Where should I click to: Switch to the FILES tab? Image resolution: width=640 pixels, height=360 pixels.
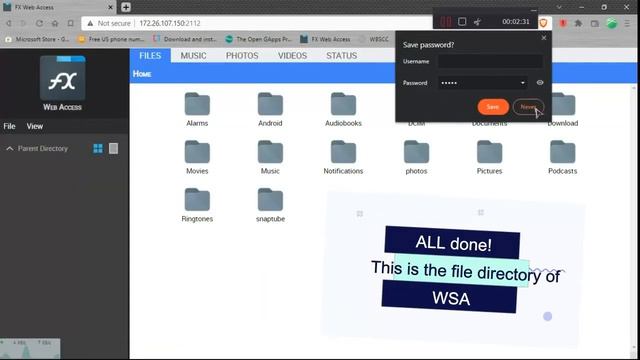click(150, 56)
